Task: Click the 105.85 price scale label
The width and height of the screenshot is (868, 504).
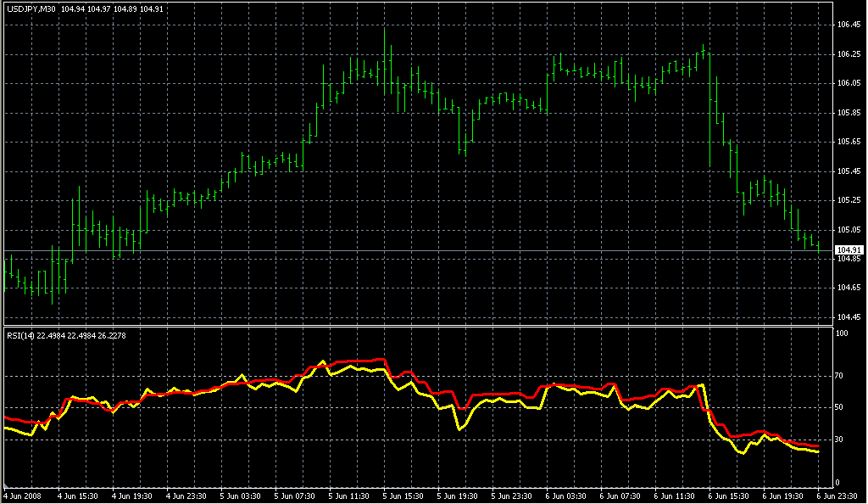Action: click(x=849, y=113)
